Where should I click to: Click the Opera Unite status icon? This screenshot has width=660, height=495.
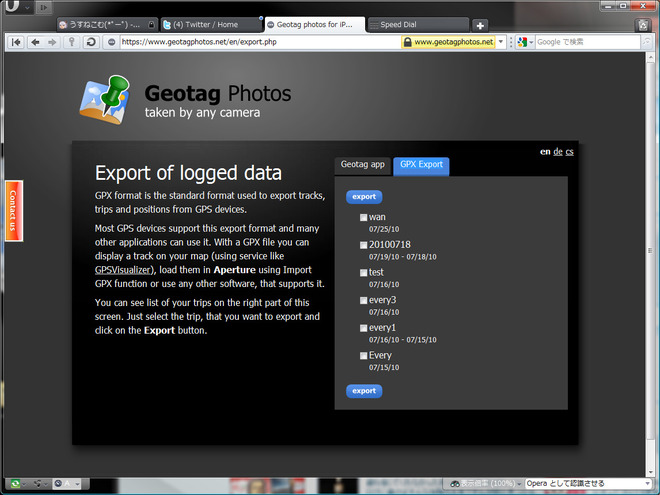click(x=37, y=484)
